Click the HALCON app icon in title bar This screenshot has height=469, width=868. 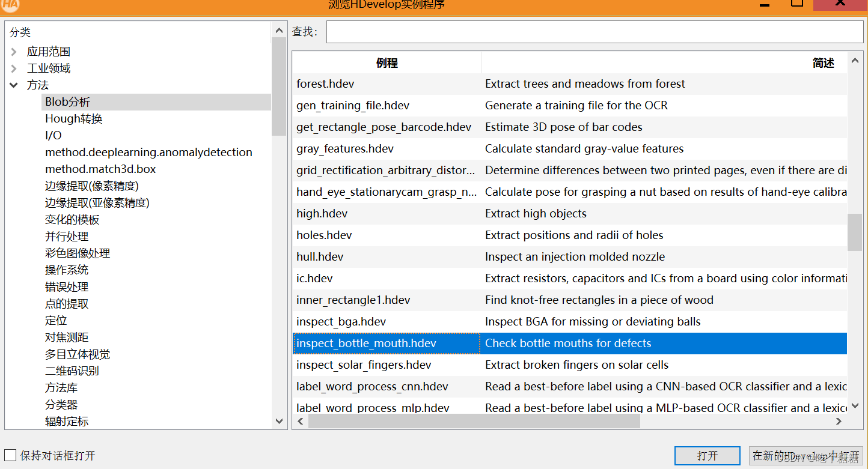[x=10, y=5]
